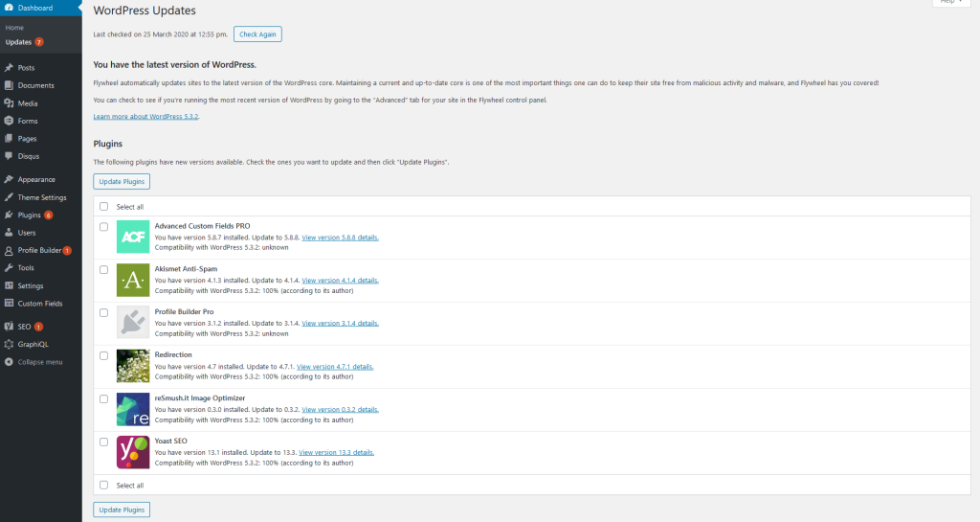The height and width of the screenshot is (522, 980).
Task: Click the Appearance brush icon
Action: point(9,179)
